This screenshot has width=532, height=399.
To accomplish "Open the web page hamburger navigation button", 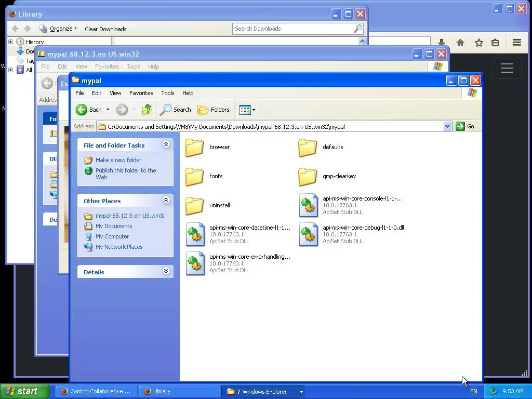I will [507, 68].
